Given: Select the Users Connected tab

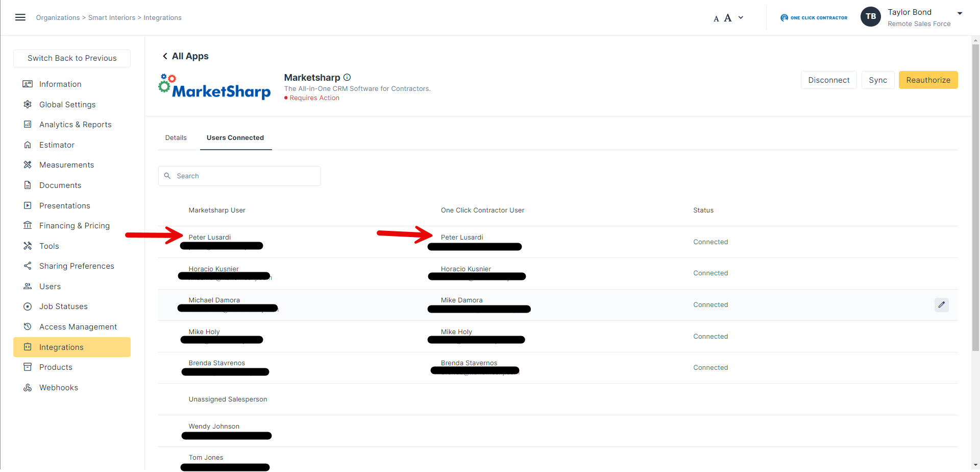Looking at the screenshot, I should click(x=235, y=137).
